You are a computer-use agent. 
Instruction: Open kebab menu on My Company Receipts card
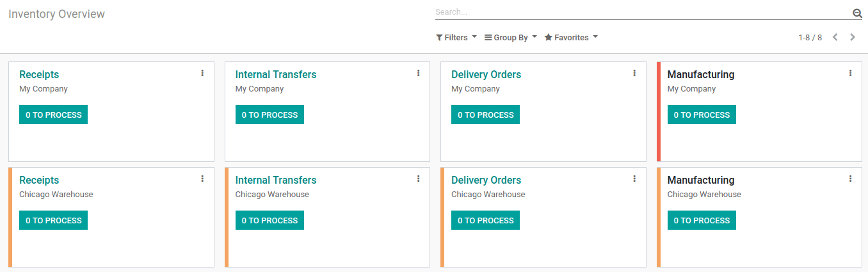click(x=202, y=73)
